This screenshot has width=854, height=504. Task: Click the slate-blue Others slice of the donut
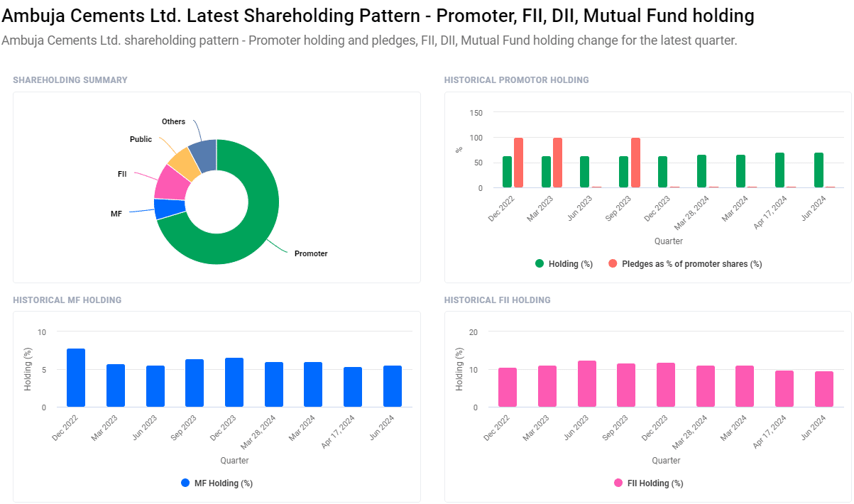[x=204, y=155]
